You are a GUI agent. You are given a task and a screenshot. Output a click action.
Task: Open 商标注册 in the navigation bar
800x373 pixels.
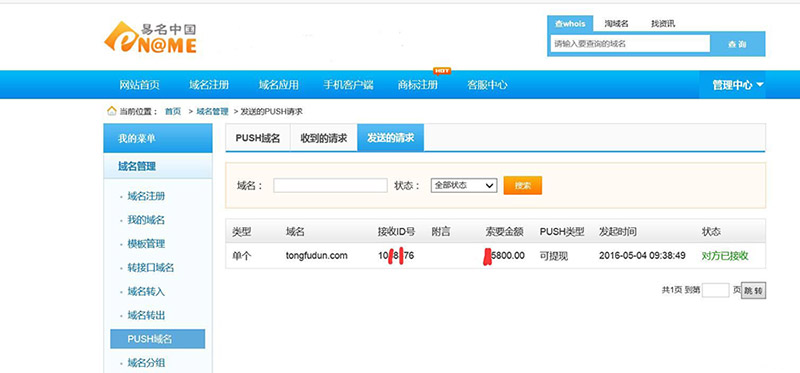(417, 85)
